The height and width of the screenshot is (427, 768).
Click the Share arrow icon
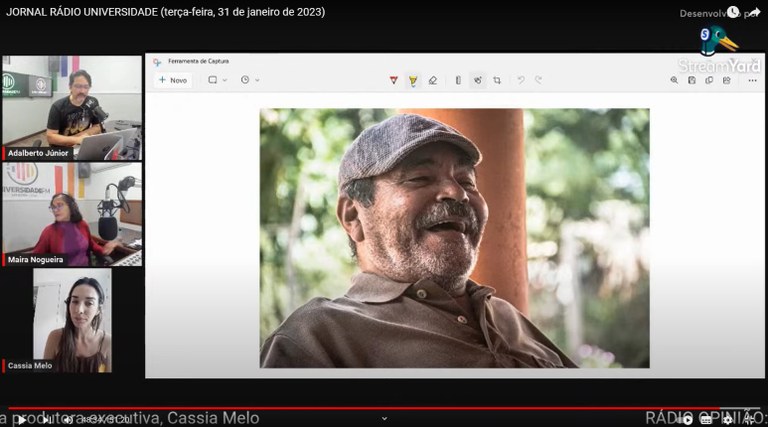coord(752,12)
